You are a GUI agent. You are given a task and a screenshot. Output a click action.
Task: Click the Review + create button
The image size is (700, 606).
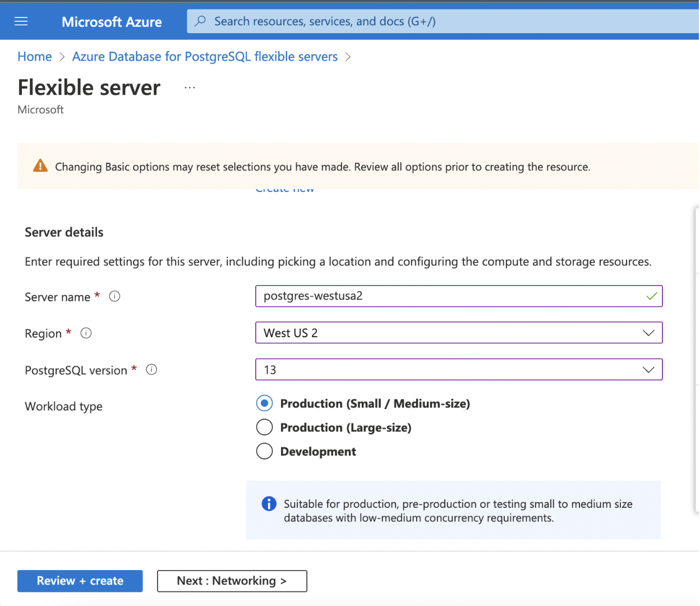coord(80,581)
